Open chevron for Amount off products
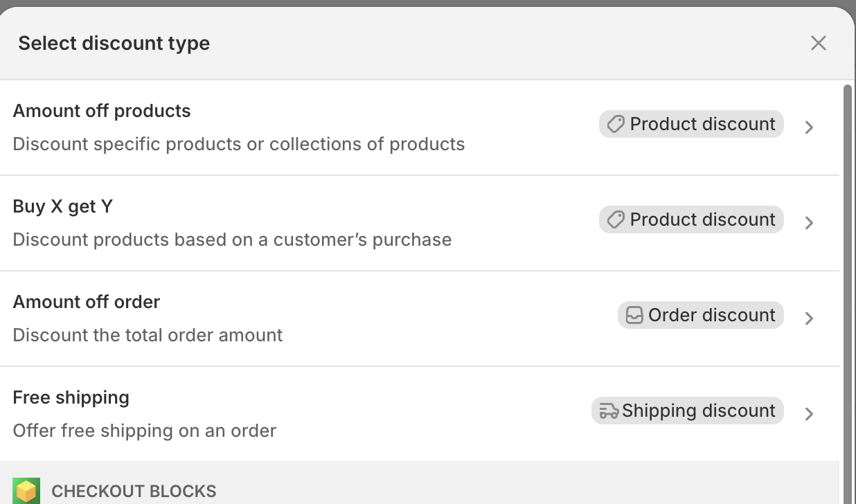The height and width of the screenshot is (504, 856). [809, 127]
